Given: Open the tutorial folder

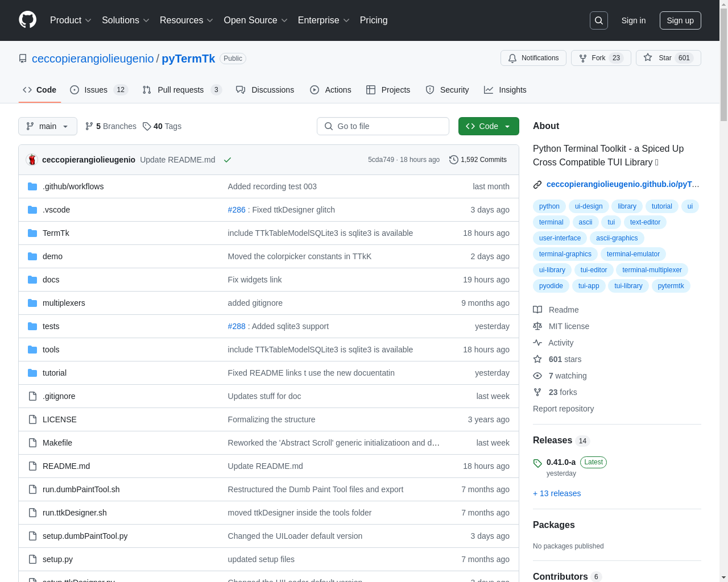Looking at the screenshot, I should (55, 373).
